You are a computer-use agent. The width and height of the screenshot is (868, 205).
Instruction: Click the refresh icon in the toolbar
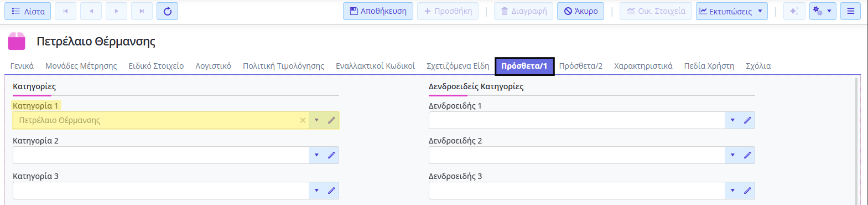click(x=167, y=11)
